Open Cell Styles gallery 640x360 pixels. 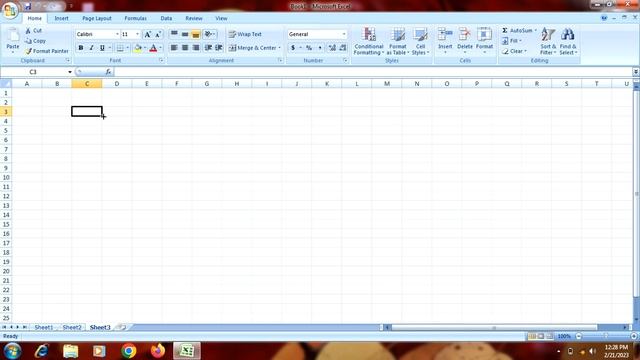420,41
